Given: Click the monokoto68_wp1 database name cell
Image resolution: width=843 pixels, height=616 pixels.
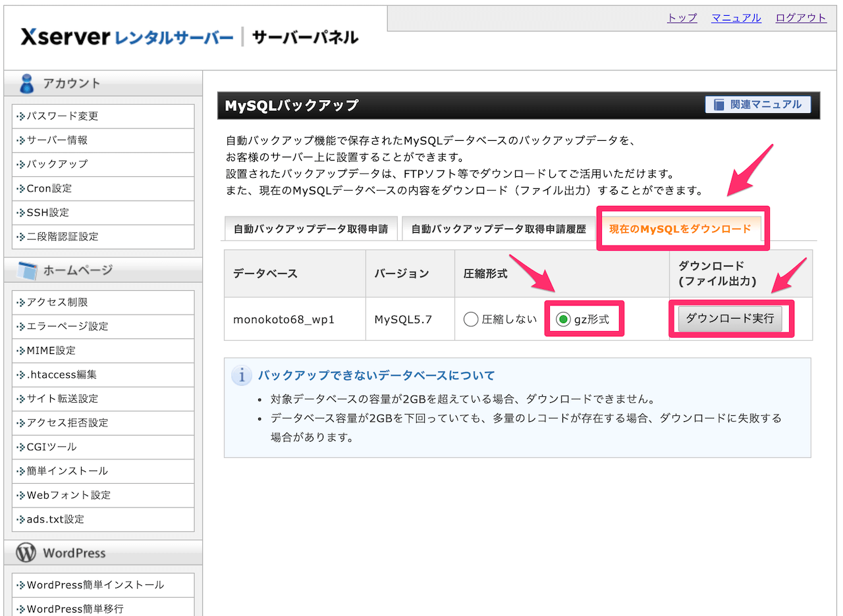Looking at the screenshot, I should (295, 319).
